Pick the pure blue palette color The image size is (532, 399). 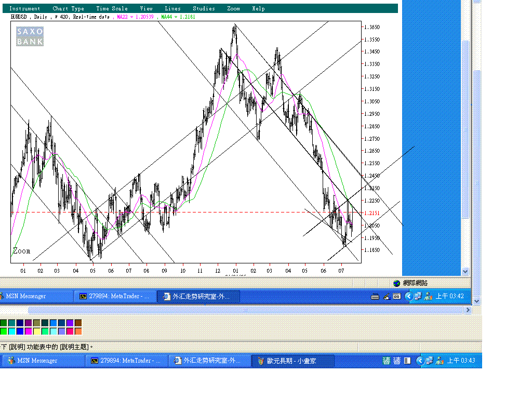click(20, 331)
